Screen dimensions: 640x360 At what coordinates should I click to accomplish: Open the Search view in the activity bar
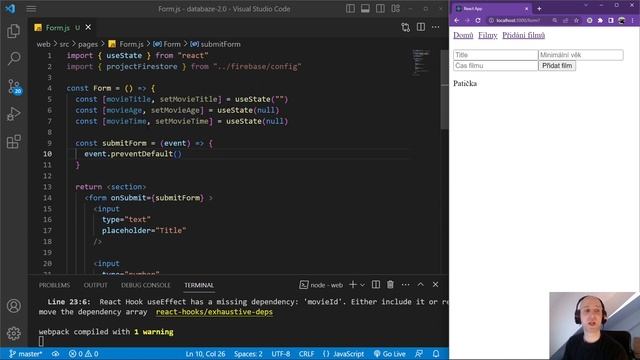coord(13,58)
